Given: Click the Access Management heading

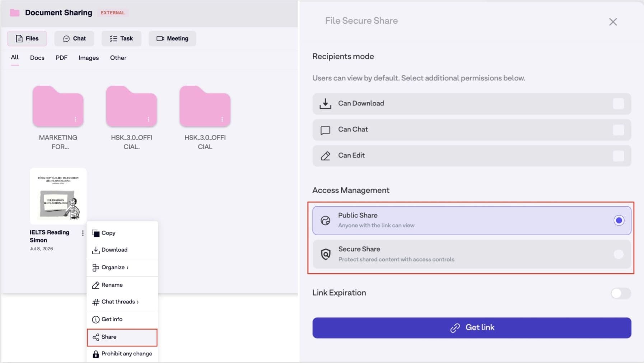Looking at the screenshot, I should point(351,190).
